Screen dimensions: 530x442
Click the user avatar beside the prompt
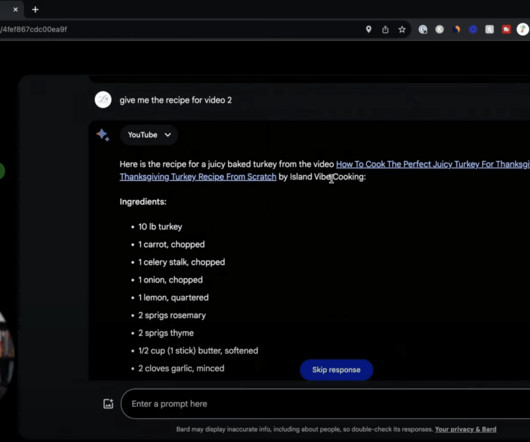[x=103, y=100]
